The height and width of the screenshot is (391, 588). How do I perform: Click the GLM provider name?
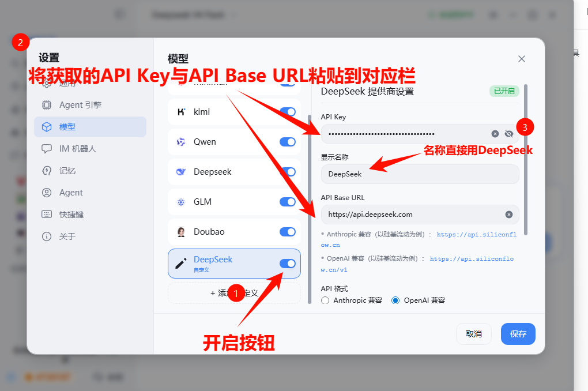tap(202, 202)
